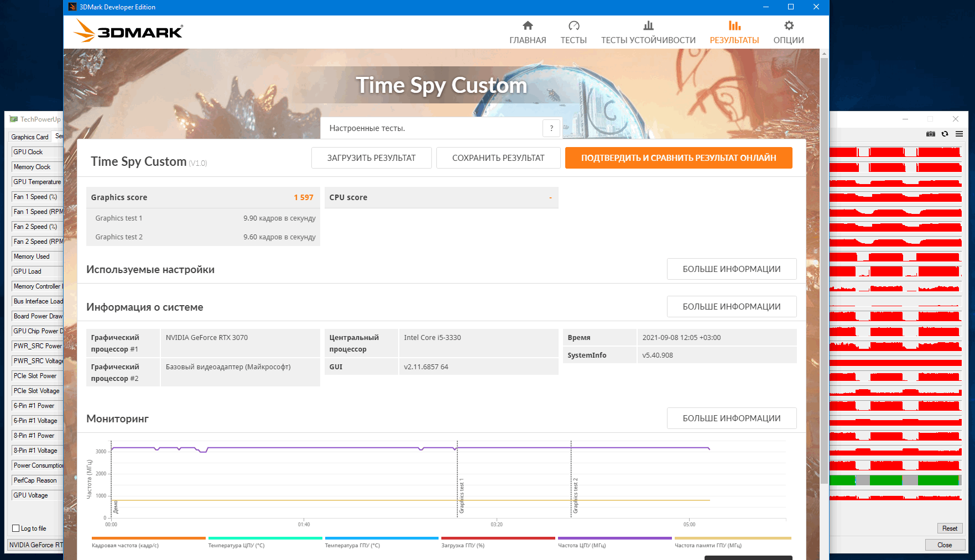Click PCIe Slot Power sensor label
The width and height of the screenshot is (975, 560).
click(x=37, y=376)
